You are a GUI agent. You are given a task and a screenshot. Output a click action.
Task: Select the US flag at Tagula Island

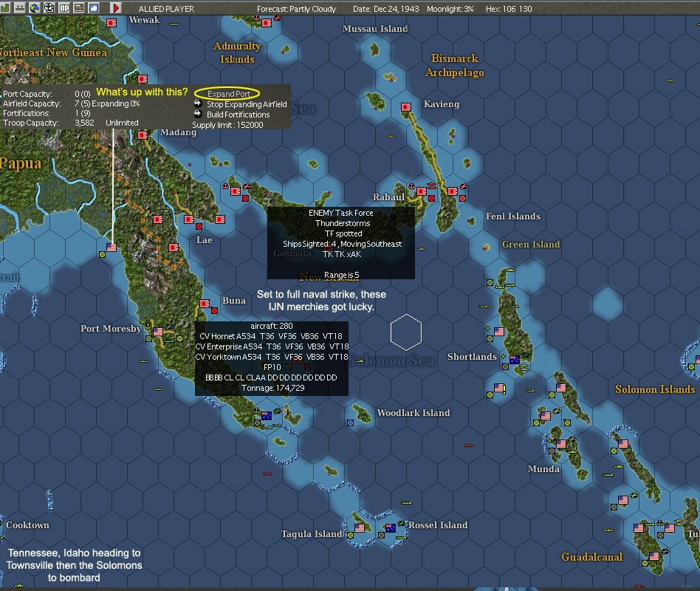click(360, 528)
